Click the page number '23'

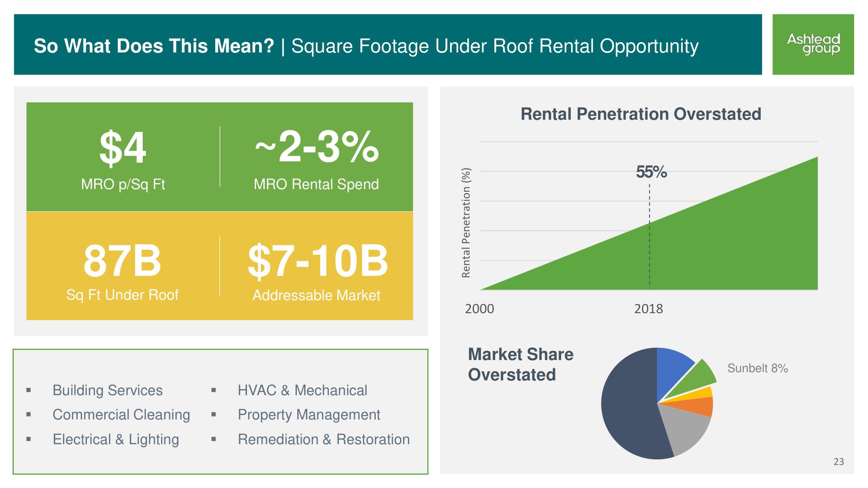pos(839,462)
